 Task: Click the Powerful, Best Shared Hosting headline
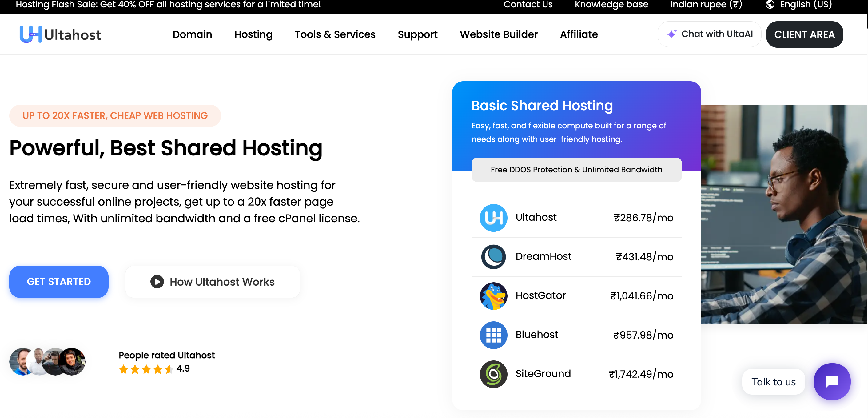point(165,148)
